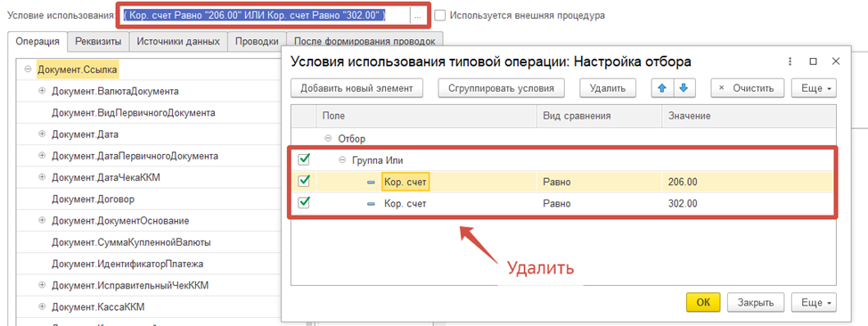Click the Значение column header
Screen dimensions: 868x326
coord(749,116)
